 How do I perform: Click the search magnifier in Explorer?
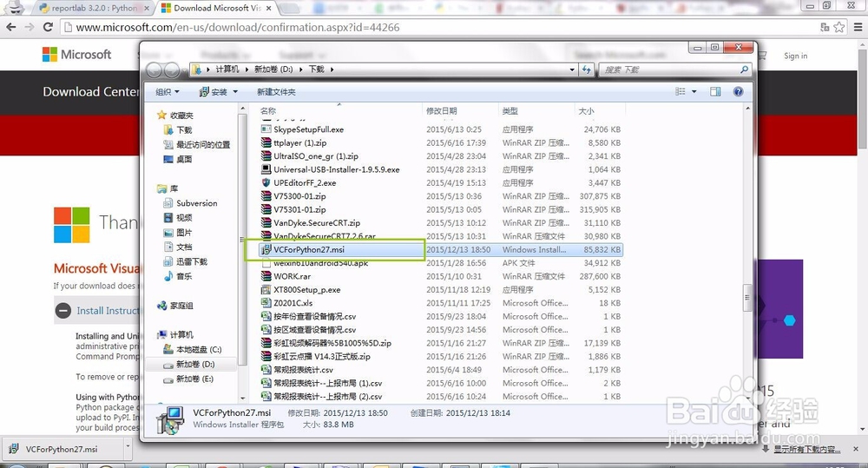pos(744,69)
